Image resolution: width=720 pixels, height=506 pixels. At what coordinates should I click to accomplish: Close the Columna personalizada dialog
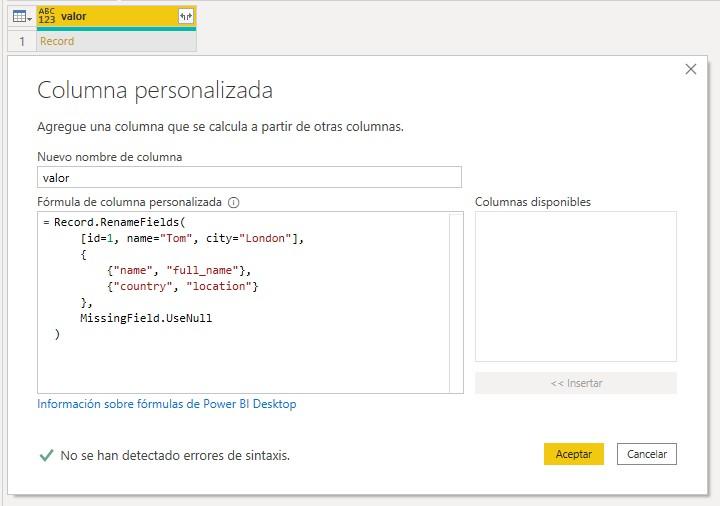[x=691, y=69]
